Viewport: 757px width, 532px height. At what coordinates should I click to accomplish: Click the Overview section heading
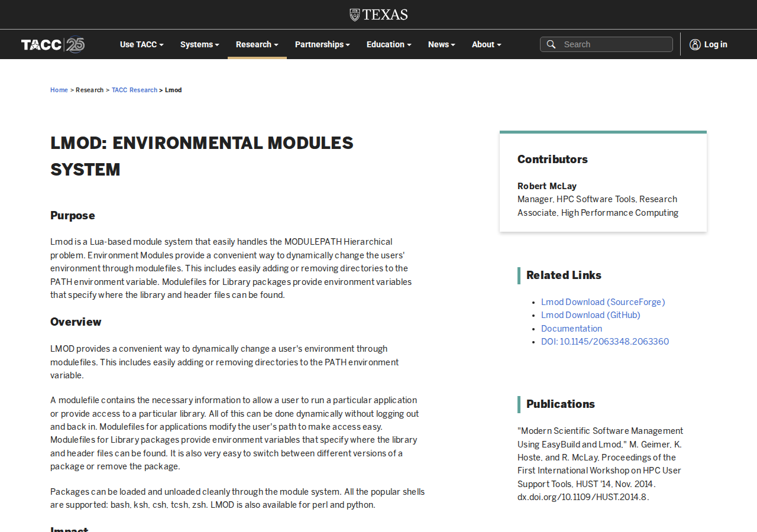(x=76, y=322)
